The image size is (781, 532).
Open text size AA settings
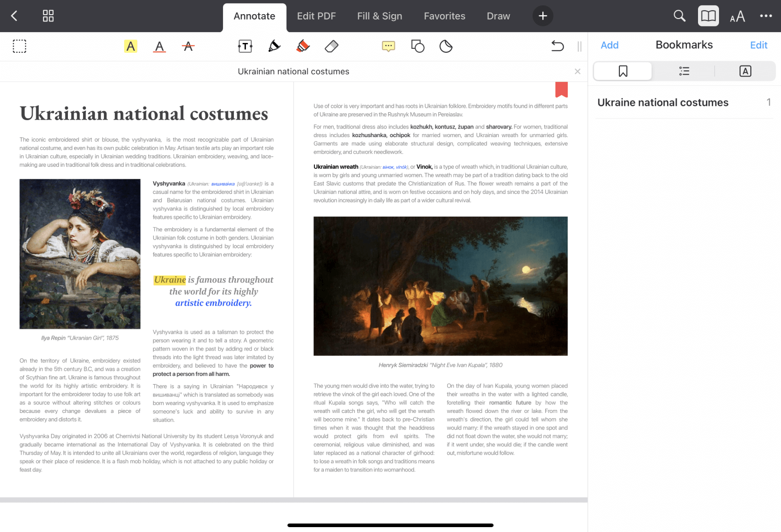tap(738, 17)
